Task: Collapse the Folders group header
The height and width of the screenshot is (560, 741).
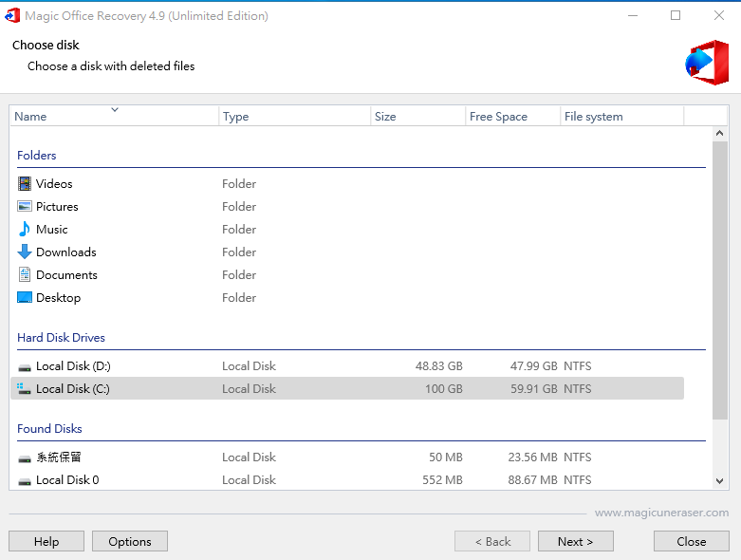Action: (36, 155)
